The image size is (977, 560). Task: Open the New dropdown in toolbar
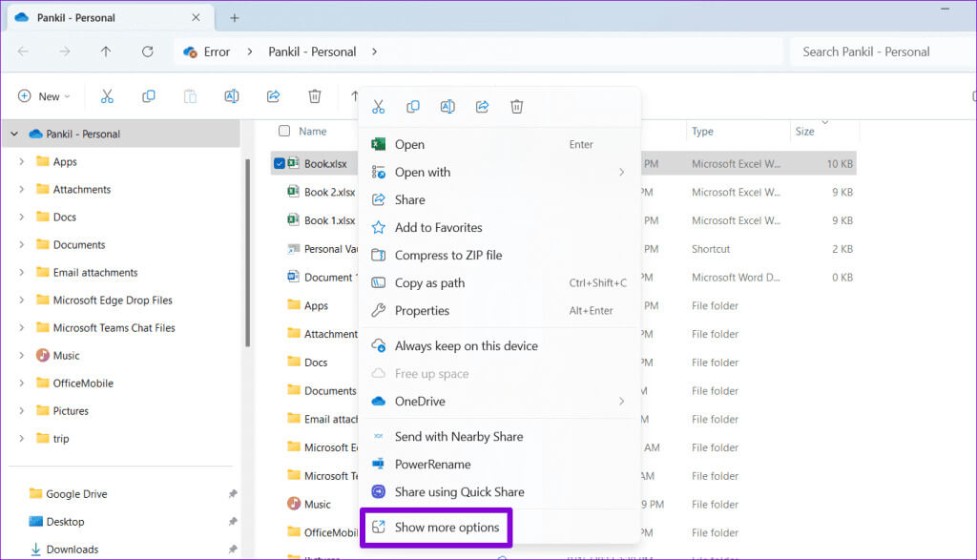coord(44,96)
